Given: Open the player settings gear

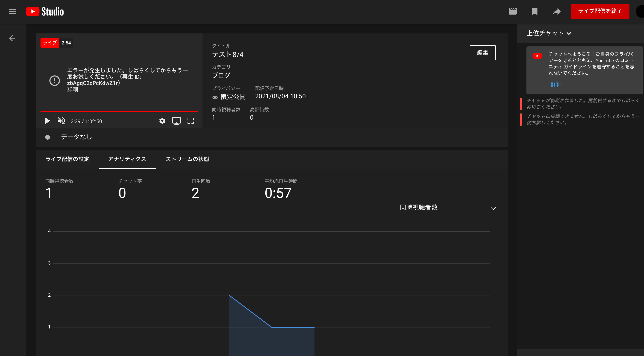Looking at the screenshot, I should [162, 121].
